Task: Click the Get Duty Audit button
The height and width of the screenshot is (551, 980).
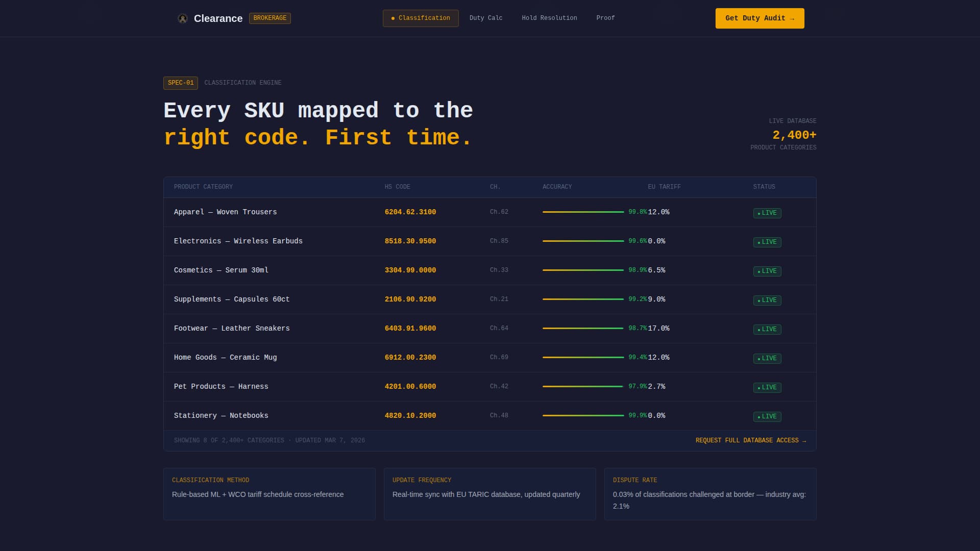Action: pos(759,18)
